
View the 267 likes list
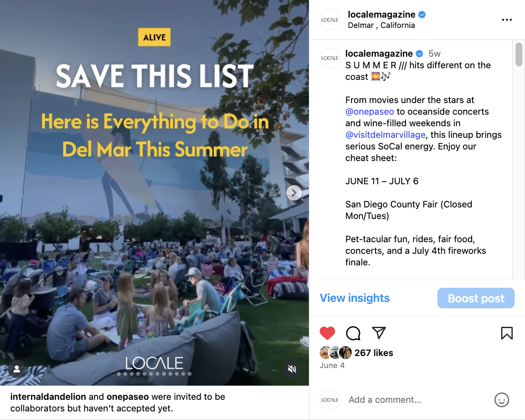[x=374, y=353]
